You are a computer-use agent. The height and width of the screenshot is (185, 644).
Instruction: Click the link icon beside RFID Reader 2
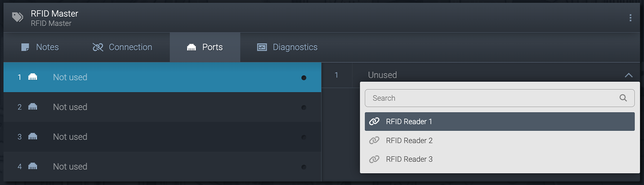click(374, 140)
